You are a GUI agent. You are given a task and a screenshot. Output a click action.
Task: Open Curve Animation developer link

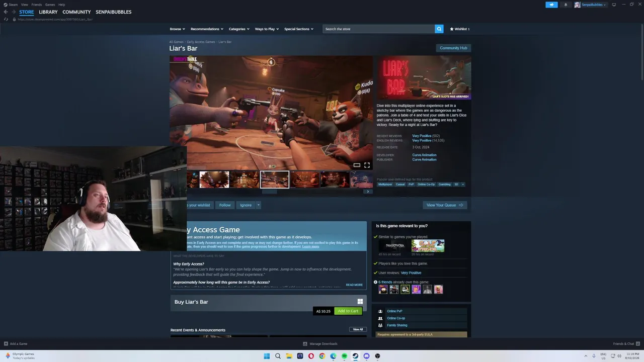pos(424,155)
